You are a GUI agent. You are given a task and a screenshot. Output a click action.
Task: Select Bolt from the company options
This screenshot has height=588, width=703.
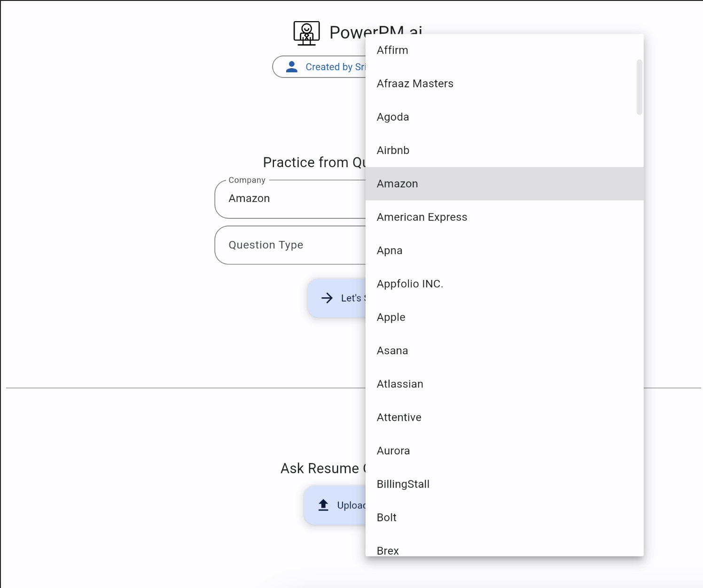point(505,517)
